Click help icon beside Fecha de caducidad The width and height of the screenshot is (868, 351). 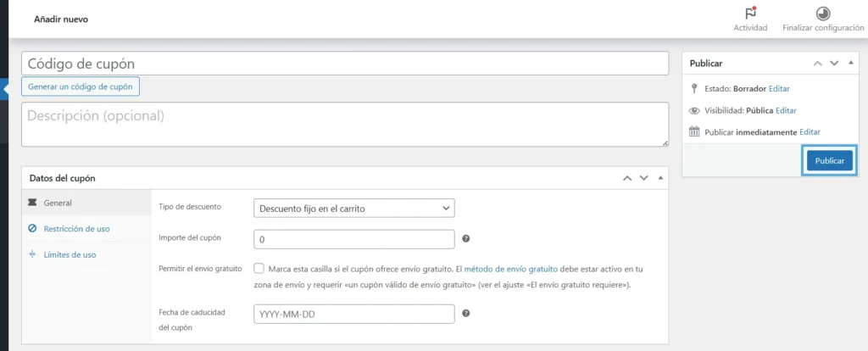point(466,314)
